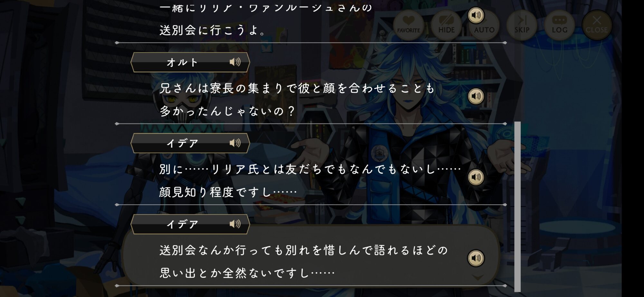
Task: Select the オルト speaker name label
Action: 182,62
